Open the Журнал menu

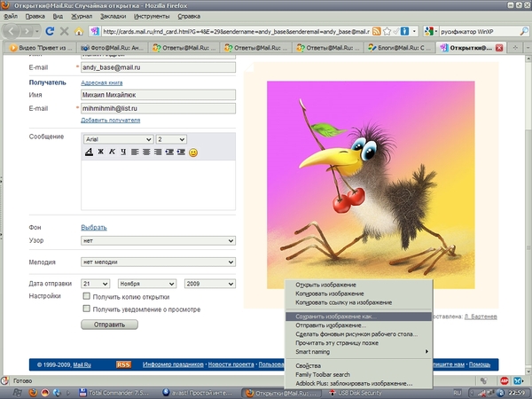click(82, 16)
